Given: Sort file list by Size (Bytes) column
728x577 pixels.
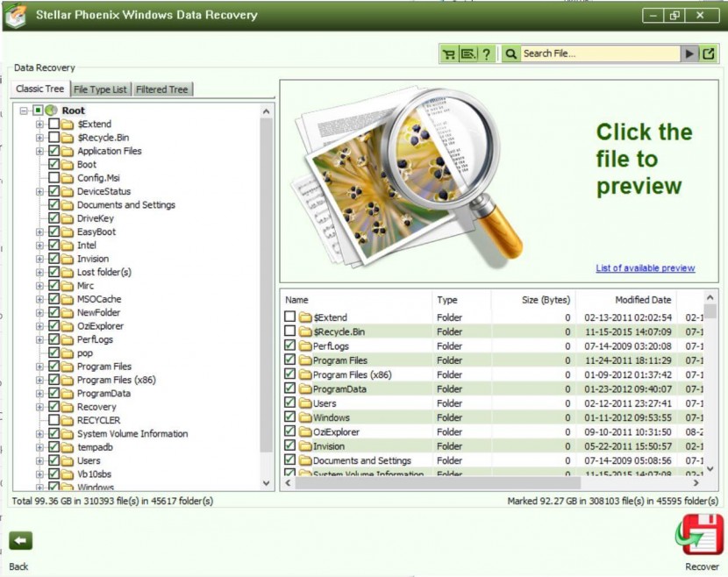Looking at the screenshot, I should [x=533, y=300].
